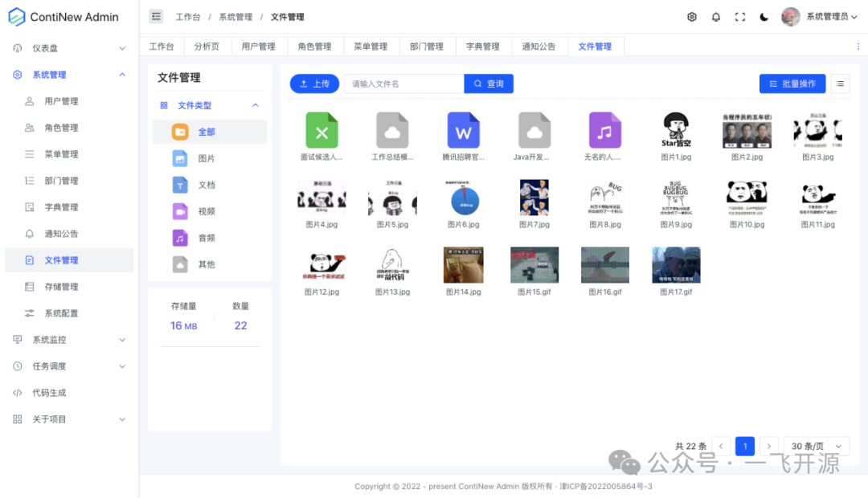The width and height of the screenshot is (868, 498).
Task: Open the settings gear in the header
Action: (692, 16)
